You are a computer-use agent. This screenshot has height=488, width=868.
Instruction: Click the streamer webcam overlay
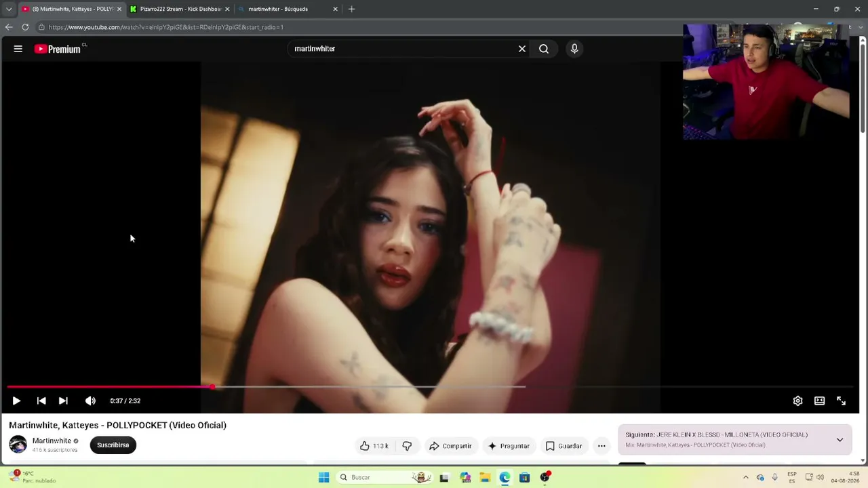click(766, 82)
